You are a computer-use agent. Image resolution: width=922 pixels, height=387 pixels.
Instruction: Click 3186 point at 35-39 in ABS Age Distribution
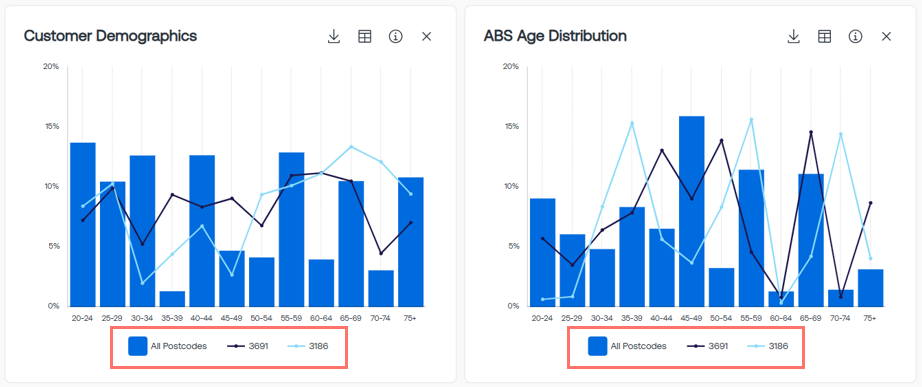tap(632, 123)
